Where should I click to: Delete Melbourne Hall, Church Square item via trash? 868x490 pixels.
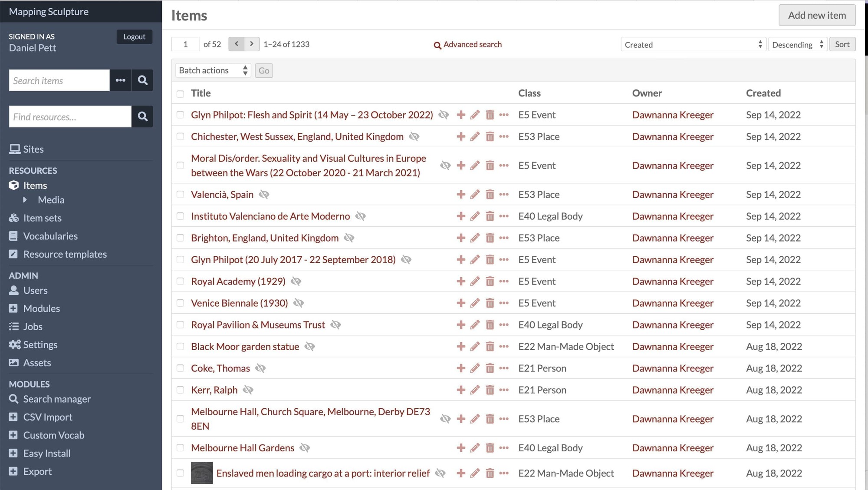[490, 419]
